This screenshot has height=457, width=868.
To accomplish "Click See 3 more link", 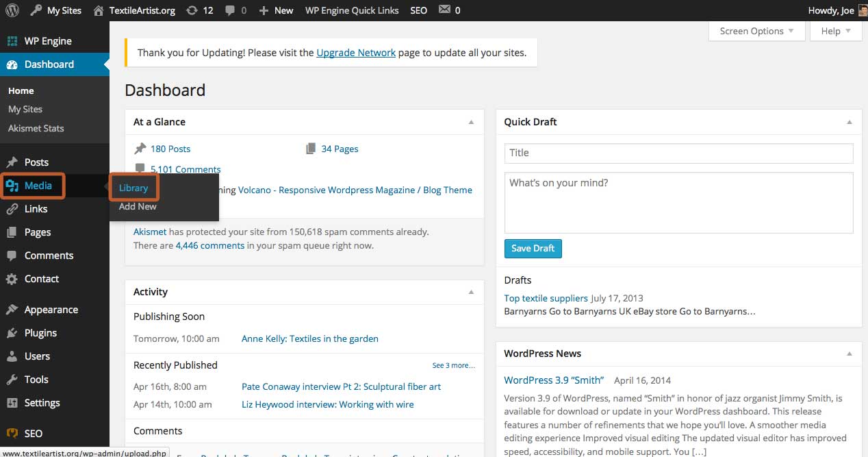I will (453, 365).
